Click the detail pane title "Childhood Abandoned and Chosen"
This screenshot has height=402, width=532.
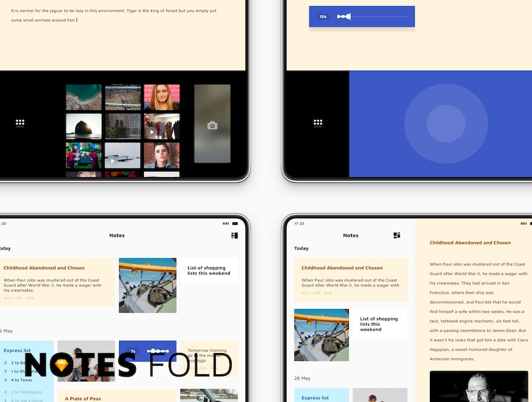tap(470, 242)
